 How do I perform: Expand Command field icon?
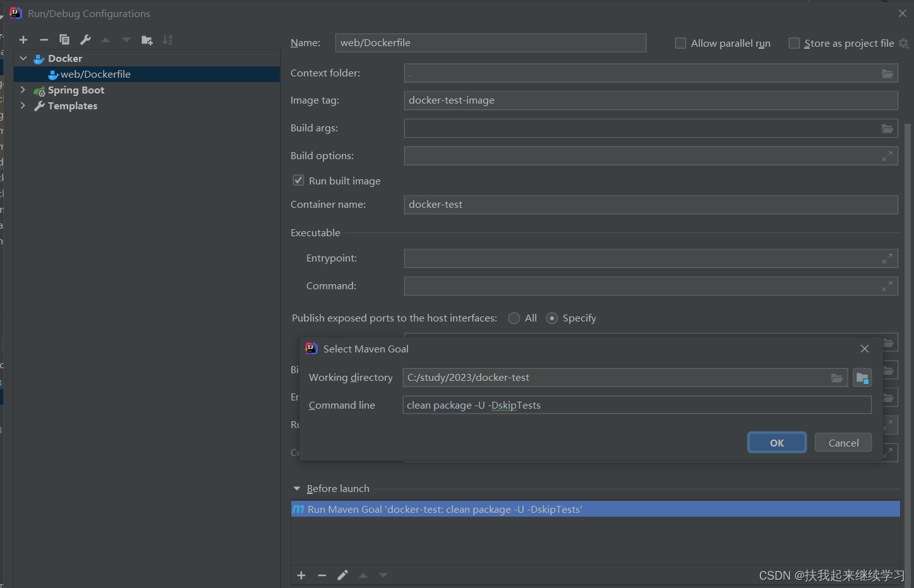pos(887,286)
